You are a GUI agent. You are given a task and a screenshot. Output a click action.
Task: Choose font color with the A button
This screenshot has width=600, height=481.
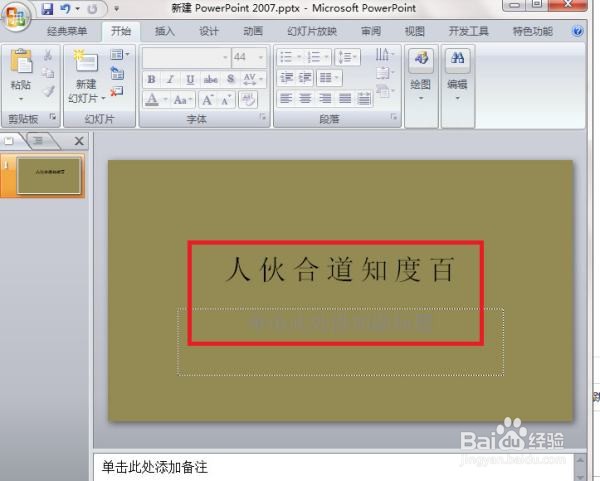tap(152, 99)
